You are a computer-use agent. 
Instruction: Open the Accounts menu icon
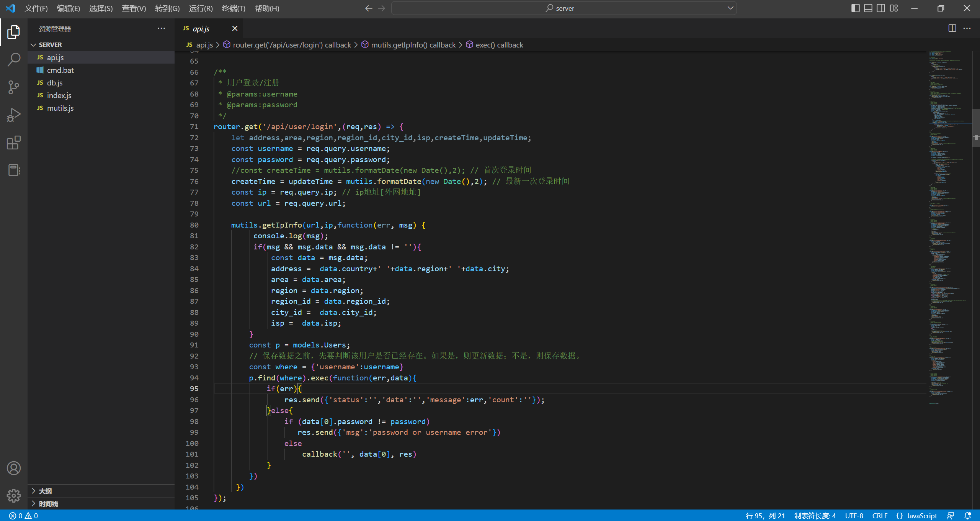tap(13, 468)
